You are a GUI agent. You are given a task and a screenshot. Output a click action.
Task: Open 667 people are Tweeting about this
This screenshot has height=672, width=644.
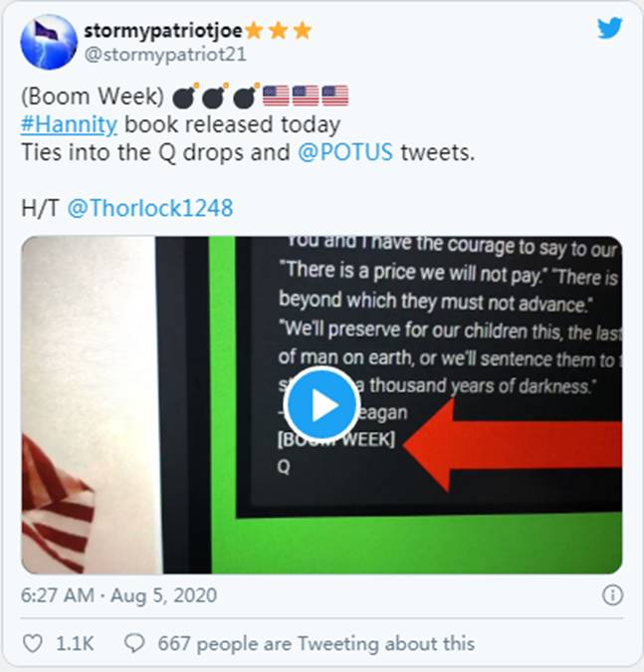(x=317, y=643)
